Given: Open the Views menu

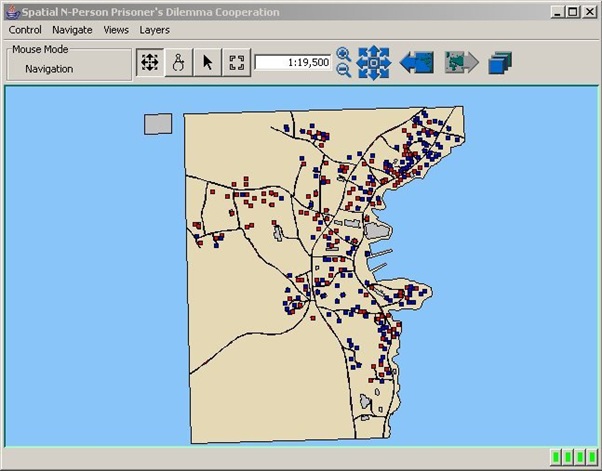Looking at the screenshot, I should [116, 30].
